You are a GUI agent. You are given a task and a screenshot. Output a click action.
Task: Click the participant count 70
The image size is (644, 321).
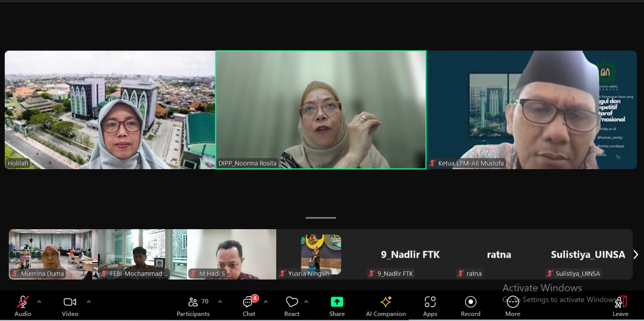(205, 301)
